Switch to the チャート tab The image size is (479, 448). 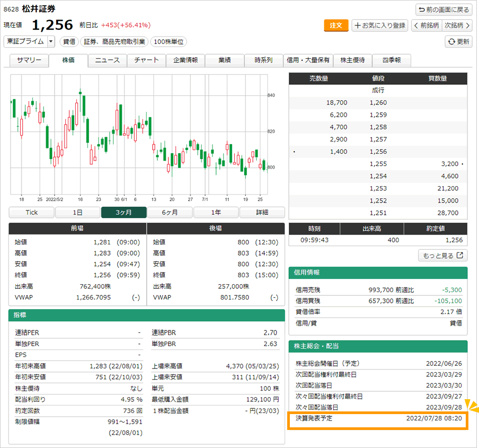click(147, 60)
